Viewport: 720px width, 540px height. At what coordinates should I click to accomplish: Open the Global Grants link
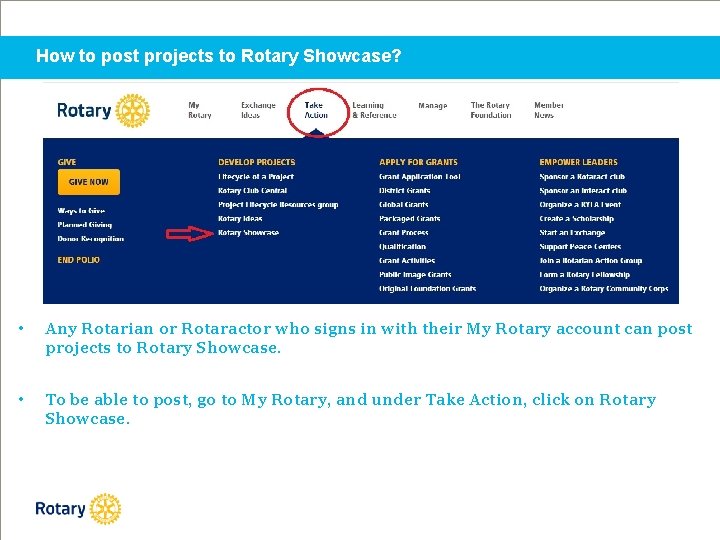click(404, 205)
